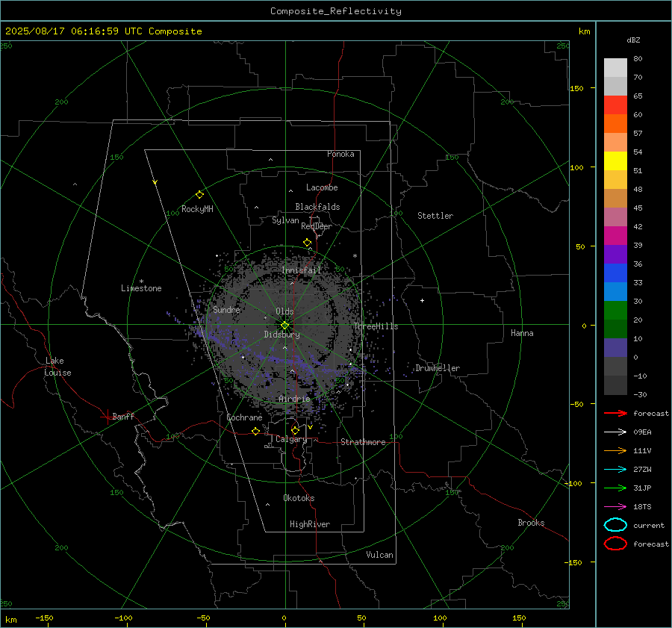This screenshot has width=672, height=628.
Task: Click the Ponoka town label
Action: pos(340,154)
